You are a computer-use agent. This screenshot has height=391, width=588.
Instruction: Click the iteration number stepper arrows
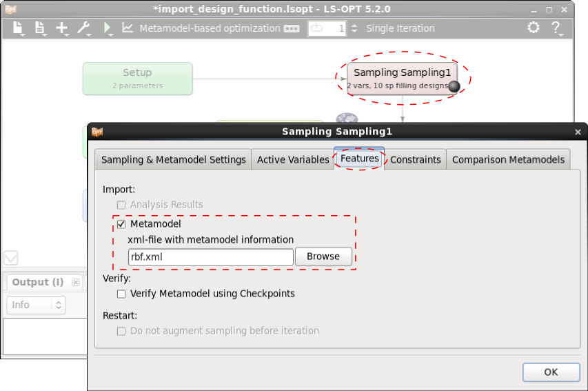point(354,28)
